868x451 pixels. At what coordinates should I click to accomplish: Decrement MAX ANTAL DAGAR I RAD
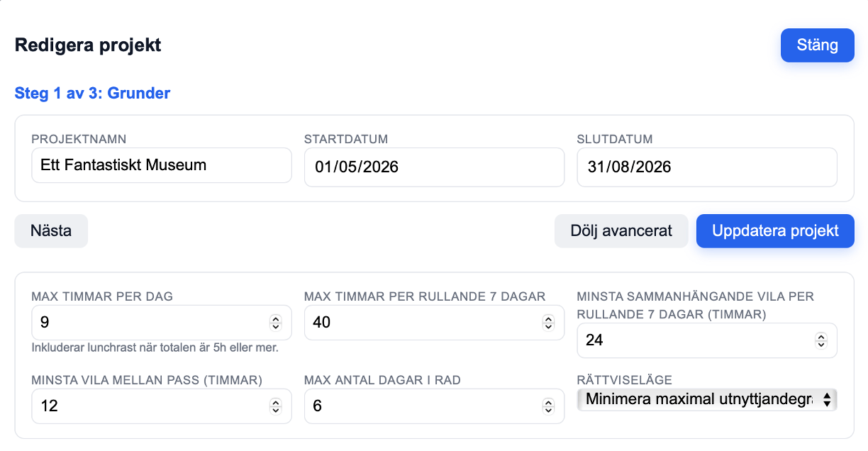548,409
